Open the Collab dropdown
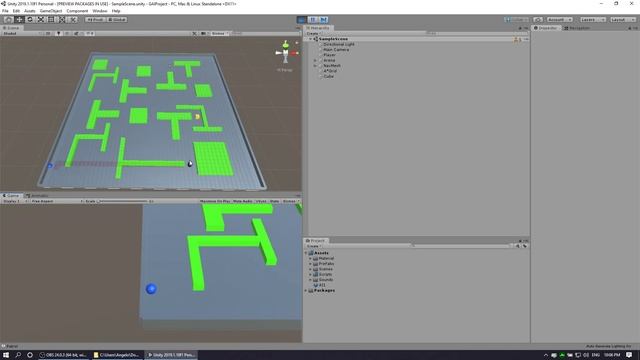The height and width of the screenshot is (360, 640). coord(517,20)
